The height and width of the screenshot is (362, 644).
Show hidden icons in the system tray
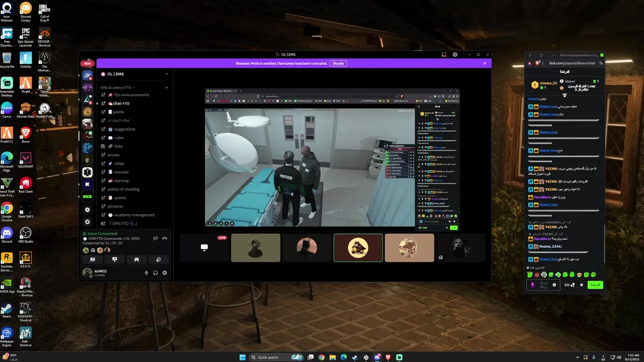[x=577, y=357]
